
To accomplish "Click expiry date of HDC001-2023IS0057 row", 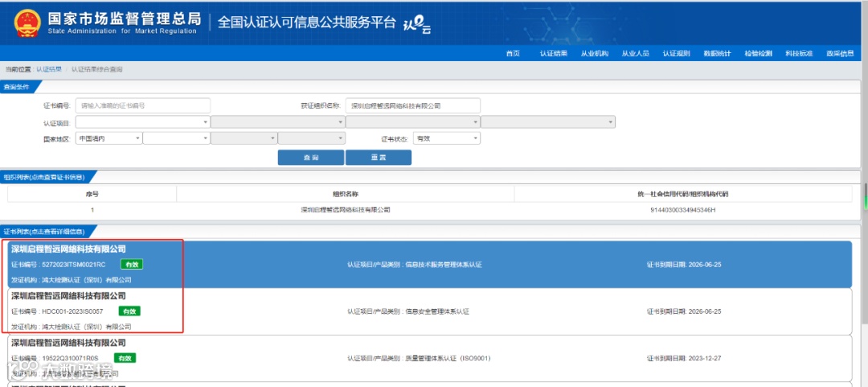I will [x=684, y=311].
